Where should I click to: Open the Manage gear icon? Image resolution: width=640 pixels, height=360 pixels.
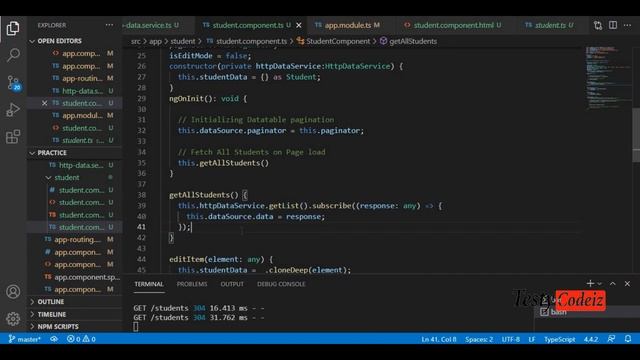(13, 318)
